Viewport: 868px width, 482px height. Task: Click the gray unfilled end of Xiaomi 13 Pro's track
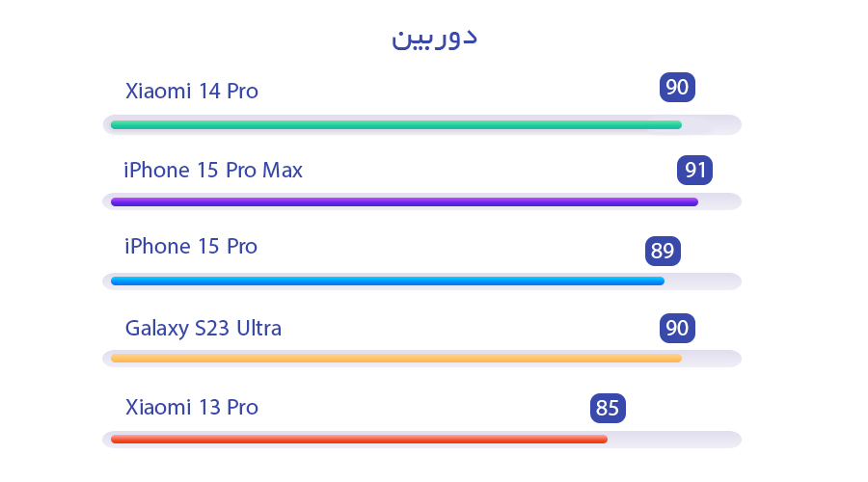click(673, 439)
